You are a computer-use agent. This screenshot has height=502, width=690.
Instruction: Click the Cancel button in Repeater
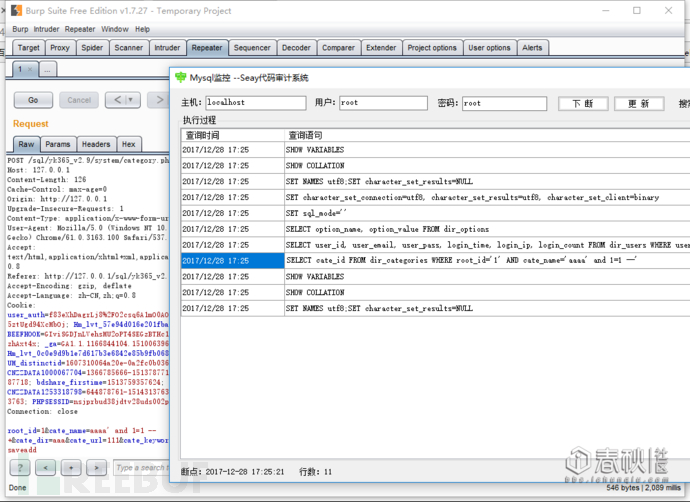[79, 100]
